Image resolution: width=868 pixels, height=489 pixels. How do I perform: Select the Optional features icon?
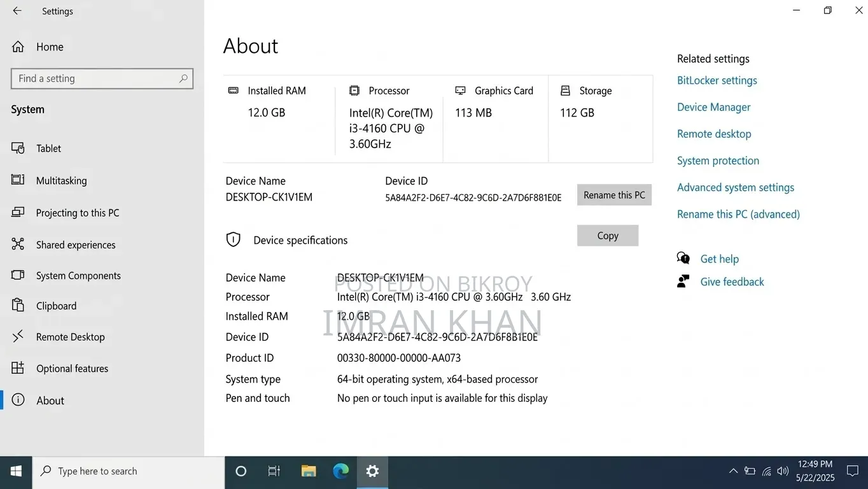pos(18,368)
